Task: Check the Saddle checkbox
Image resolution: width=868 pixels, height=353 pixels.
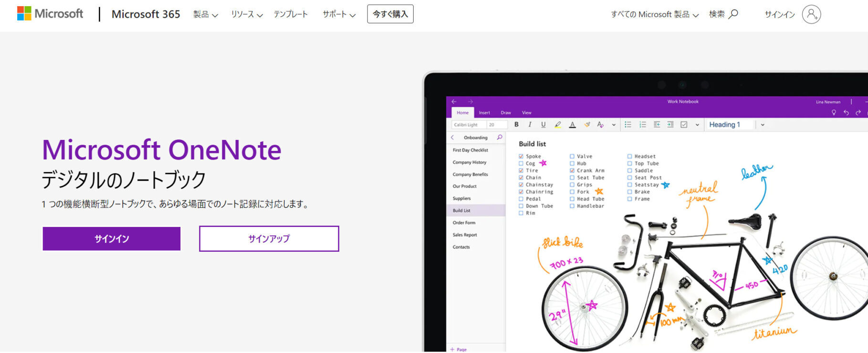Action: point(629,171)
